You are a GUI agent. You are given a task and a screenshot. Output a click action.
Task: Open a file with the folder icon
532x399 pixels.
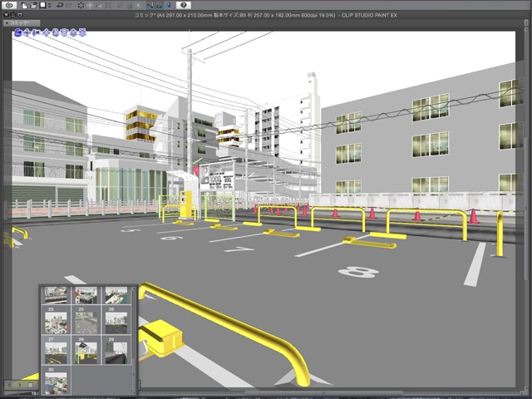[x=33, y=6]
